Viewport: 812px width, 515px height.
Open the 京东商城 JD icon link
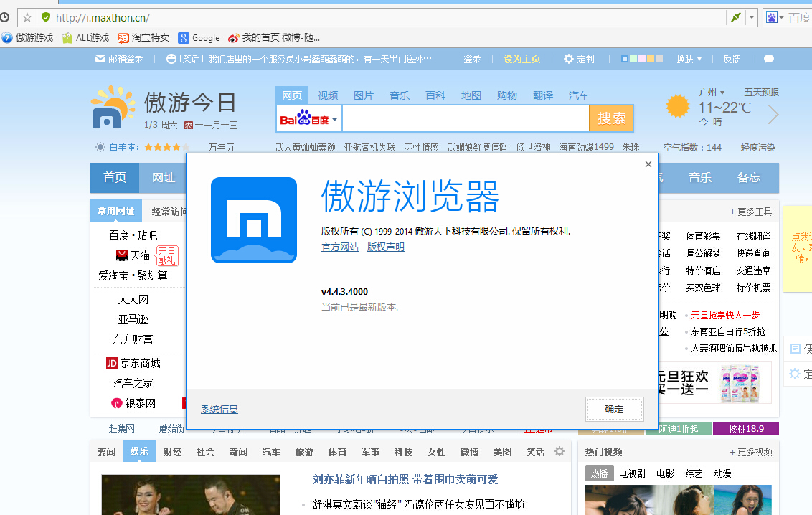133,364
